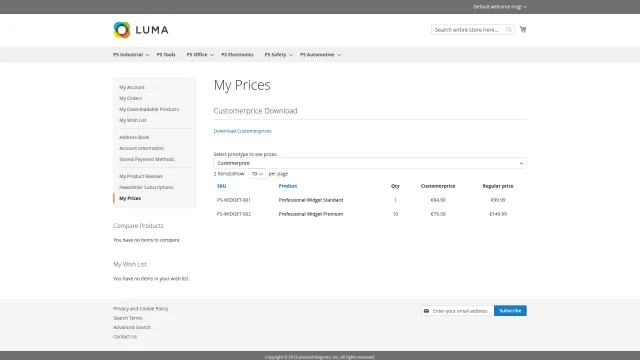The image size is (640, 360).
Task: Click the Regular price column header
Action: [498, 186]
